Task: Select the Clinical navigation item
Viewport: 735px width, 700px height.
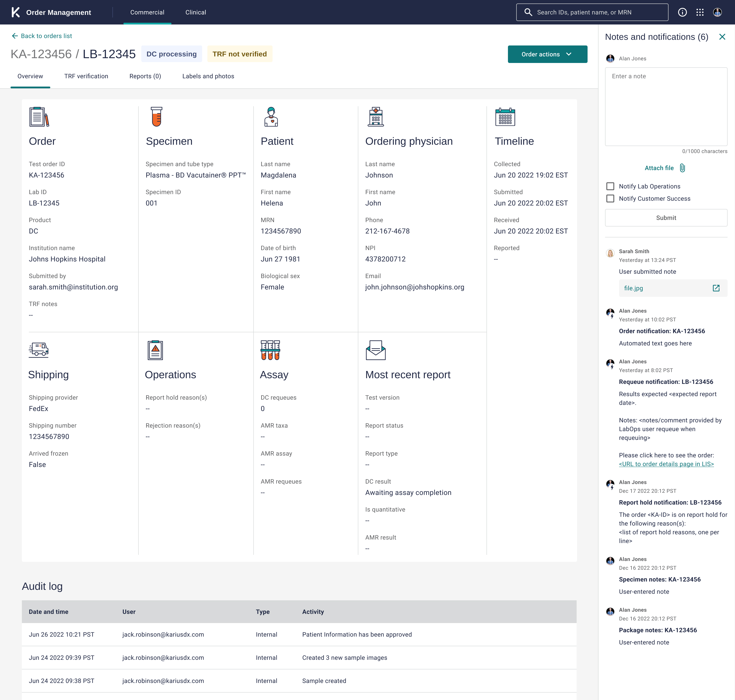Action: click(x=196, y=12)
